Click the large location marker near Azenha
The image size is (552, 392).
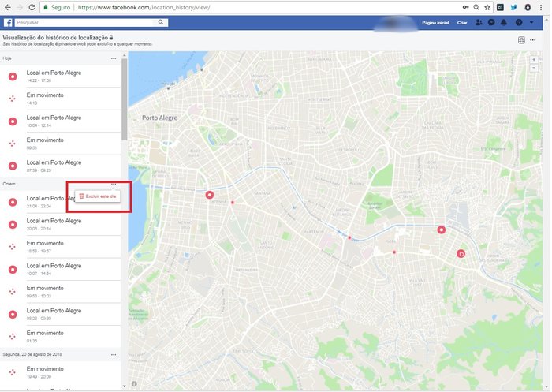(210, 195)
